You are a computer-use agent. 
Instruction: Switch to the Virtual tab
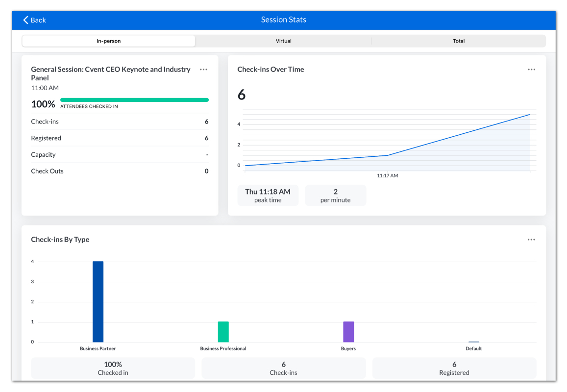(283, 41)
